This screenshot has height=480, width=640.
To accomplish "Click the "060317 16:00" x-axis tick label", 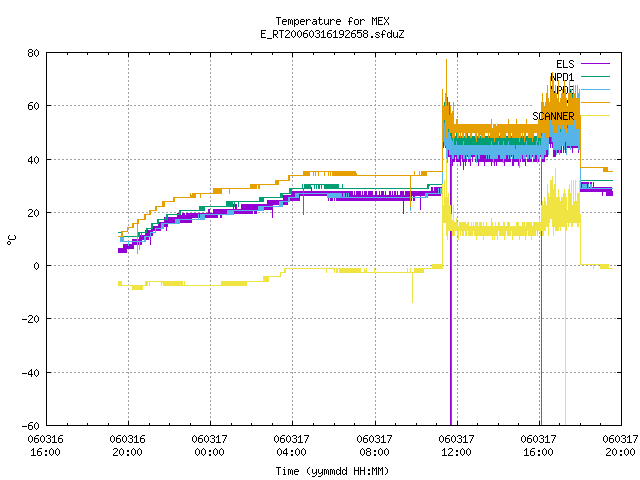I will click(x=538, y=446).
